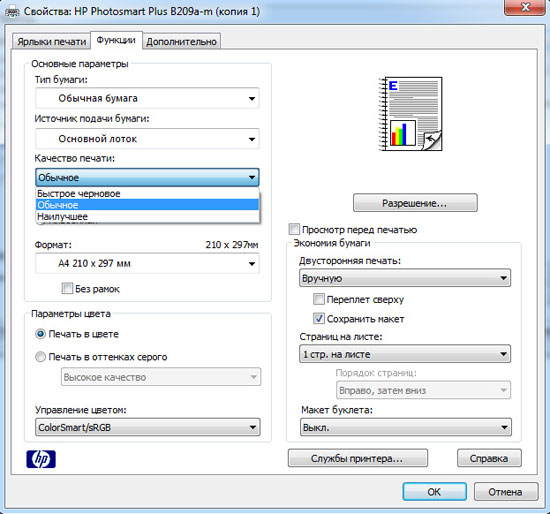Viewport: 550px width, 514px height.
Task: Click the Разрешение... button
Action: 415,203
